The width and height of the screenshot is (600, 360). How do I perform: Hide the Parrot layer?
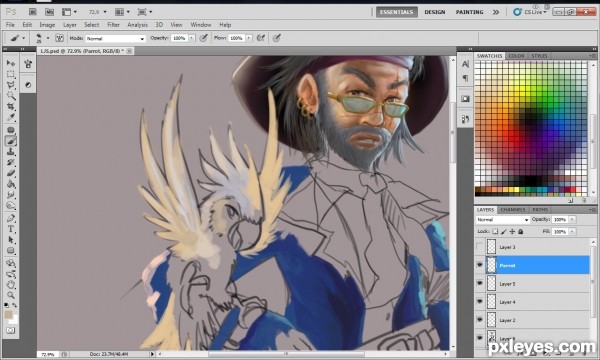click(479, 265)
